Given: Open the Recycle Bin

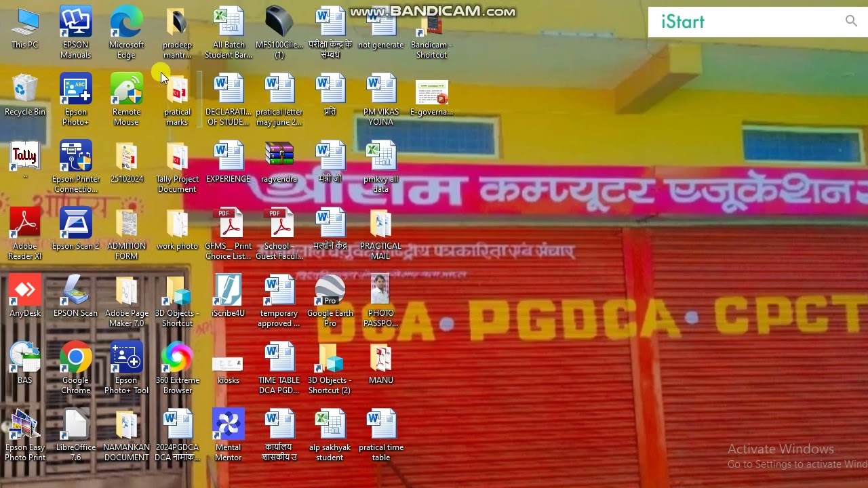Looking at the screenshot, I should click(25, 96).
